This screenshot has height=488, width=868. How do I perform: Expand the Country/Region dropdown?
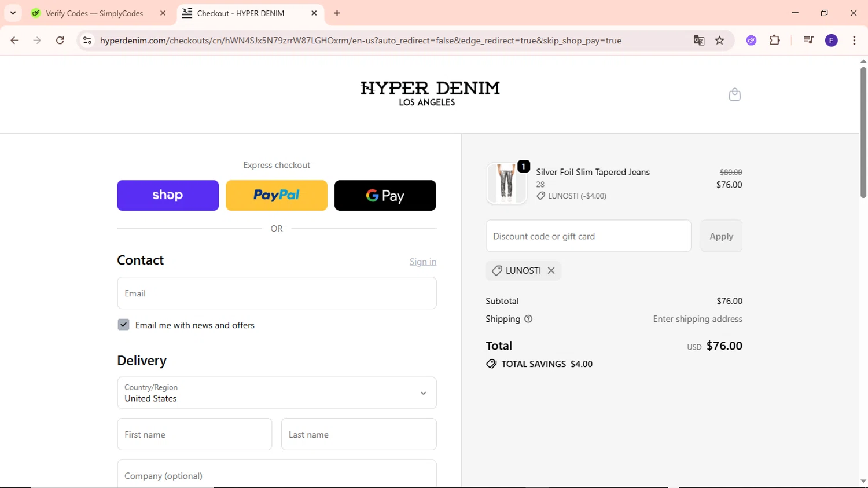277,393
